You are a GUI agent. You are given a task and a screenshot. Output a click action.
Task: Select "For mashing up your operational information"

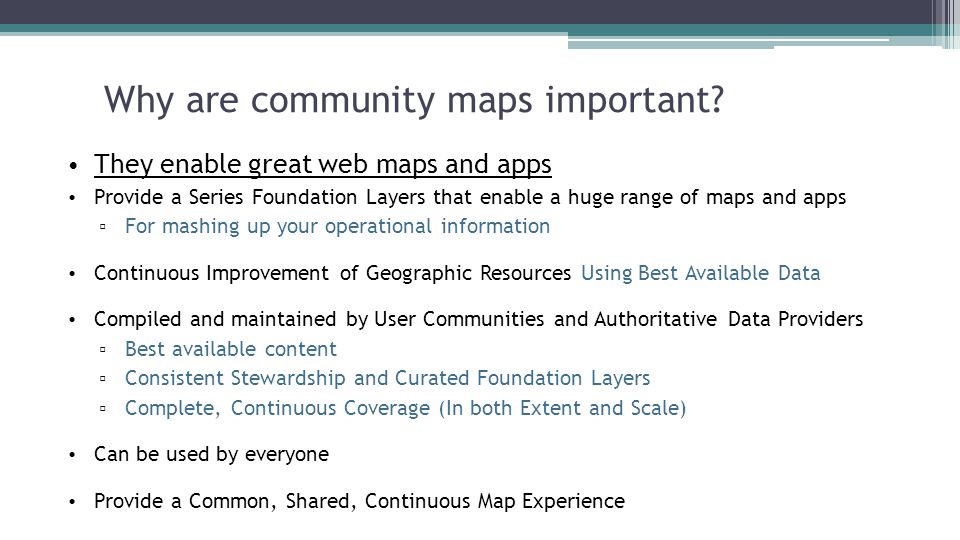click(x=337, y=227)
